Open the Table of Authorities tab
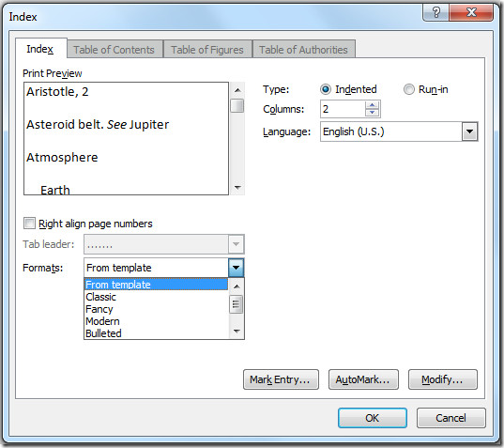The height and width of the screenshot is (448, 504). (x=304, y=50)
